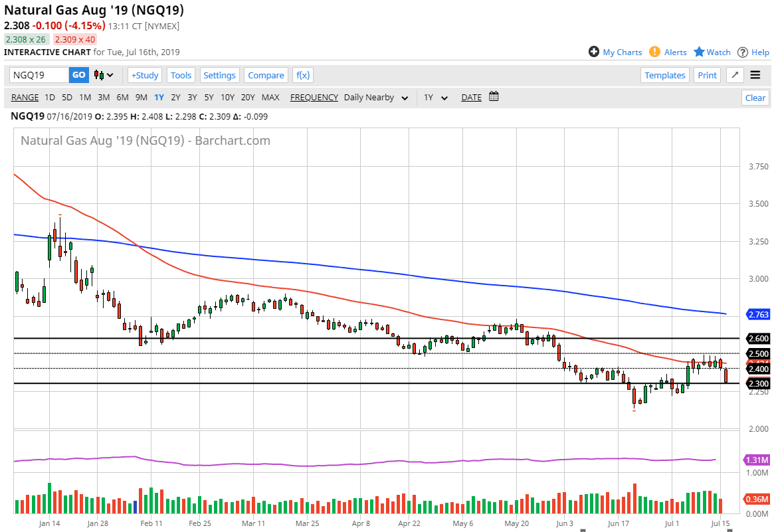Click the My Charts link text
The image size is (772, 532).
623,52
